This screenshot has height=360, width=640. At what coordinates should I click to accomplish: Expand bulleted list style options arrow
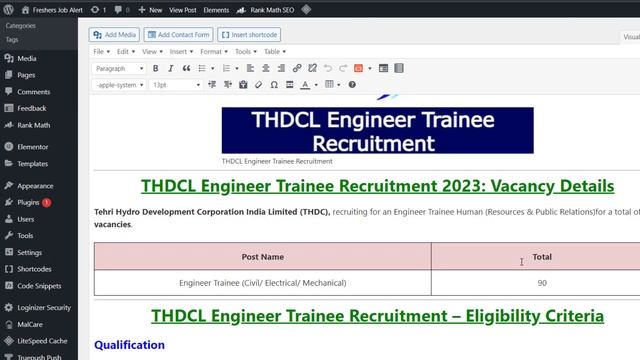pyautogui.click(x=213, y=69)
